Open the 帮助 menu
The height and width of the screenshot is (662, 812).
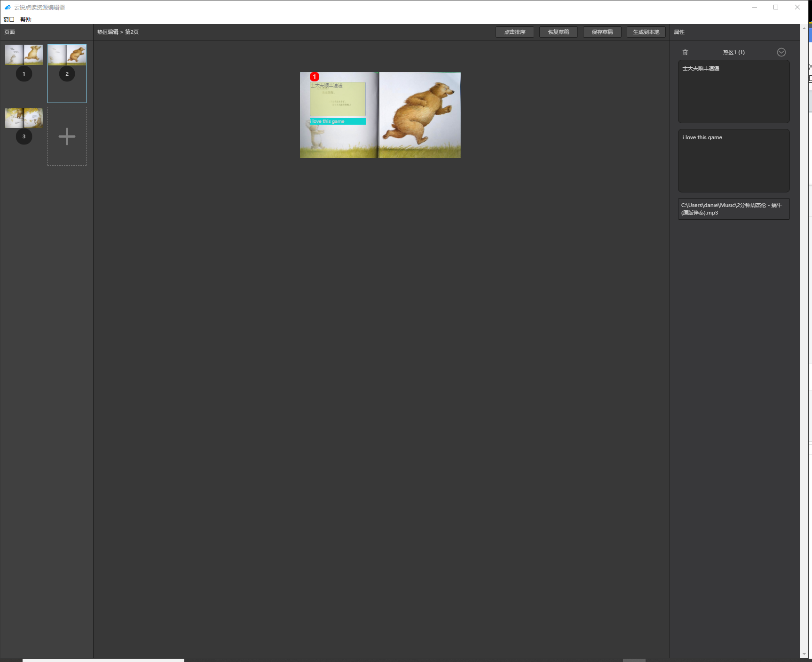click(26, 19)
